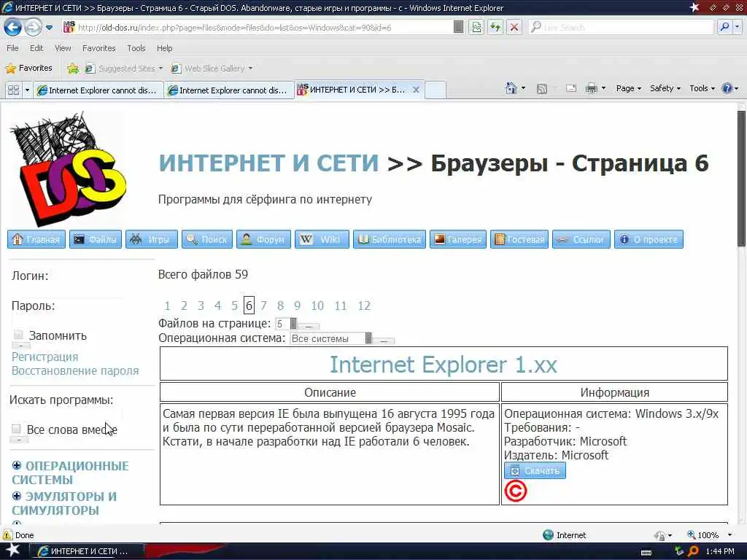Click the Главная navigation button
Viewport: 747px width, 560px height.
pos(36,239)
